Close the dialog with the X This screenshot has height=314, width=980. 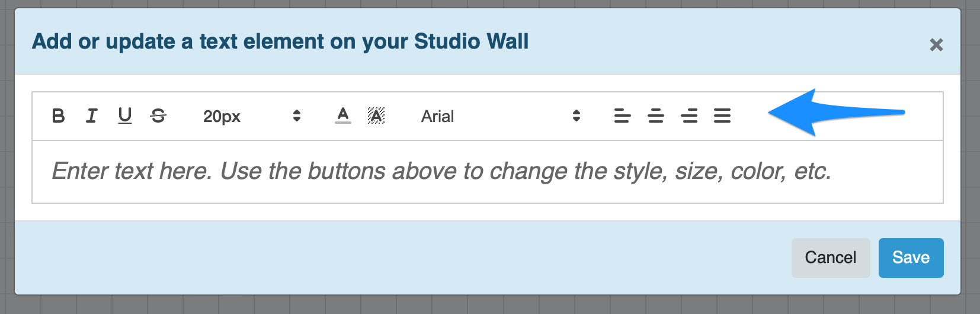click(x=936, y=44)
